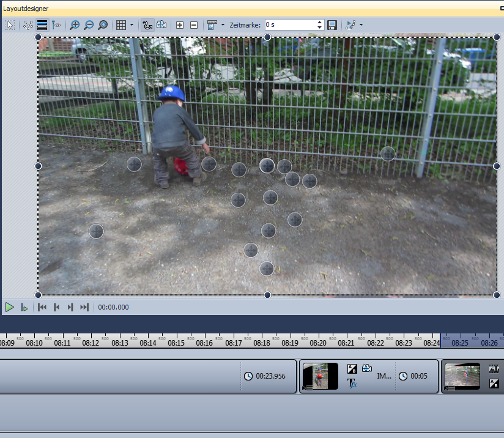Toggle the motion path curve tool
504x438 pixels.
pyautogui.click(x=147, y=25)
